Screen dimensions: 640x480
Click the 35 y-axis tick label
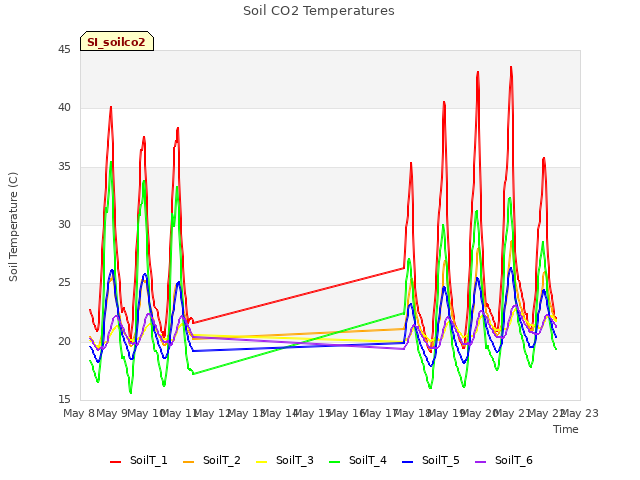[x=64, y=167]
